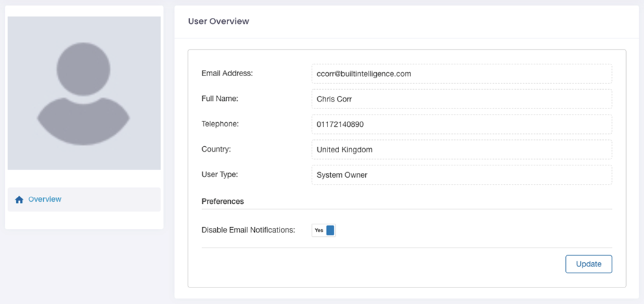Click the User Type label
Image resolution: width=644 pixels, height=304 pixels.
(220, 174)
